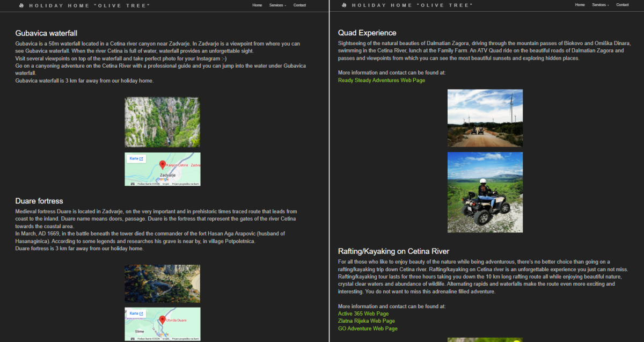Open the photo of rider on ATV quad
The height and width of the screenshot is (342, 644).
tap(485, 192)
